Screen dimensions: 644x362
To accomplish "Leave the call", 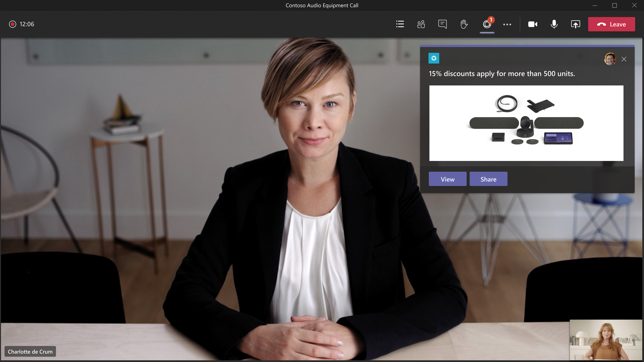I will (611, 24).
